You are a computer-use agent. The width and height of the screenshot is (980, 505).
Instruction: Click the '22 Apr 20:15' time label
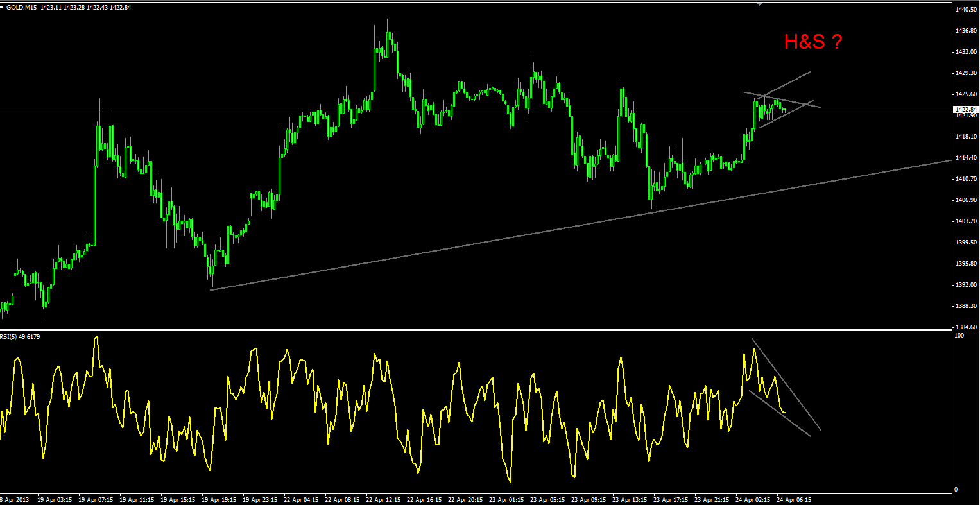(x=466, y=499)
